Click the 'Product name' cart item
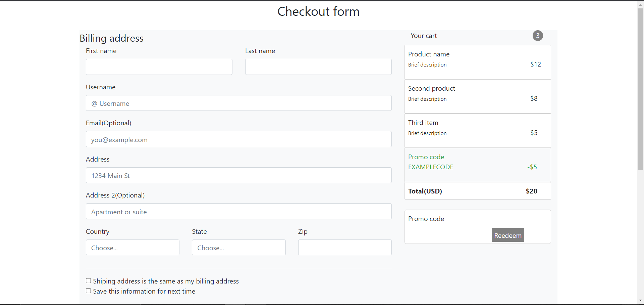The width and height of the screenshot is (644, 305). point(478,62)
